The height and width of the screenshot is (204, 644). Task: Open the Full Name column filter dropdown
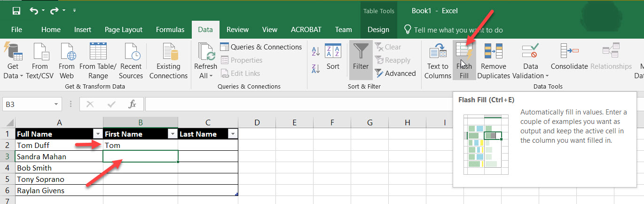pos(98,134)
